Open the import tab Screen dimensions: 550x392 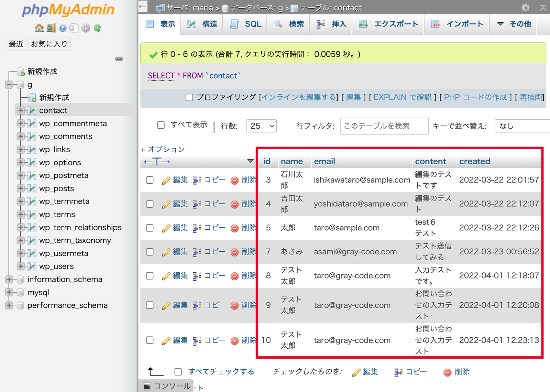pos(457,24)
